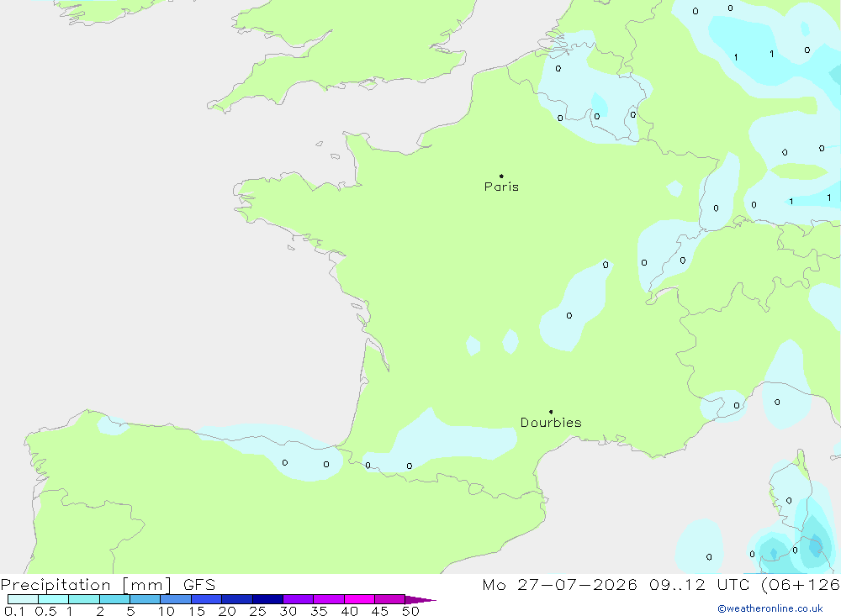Click the 09..12 UTC time label
Image resolution: width=841 pixels, height=616 pixels.
[699, 584]
